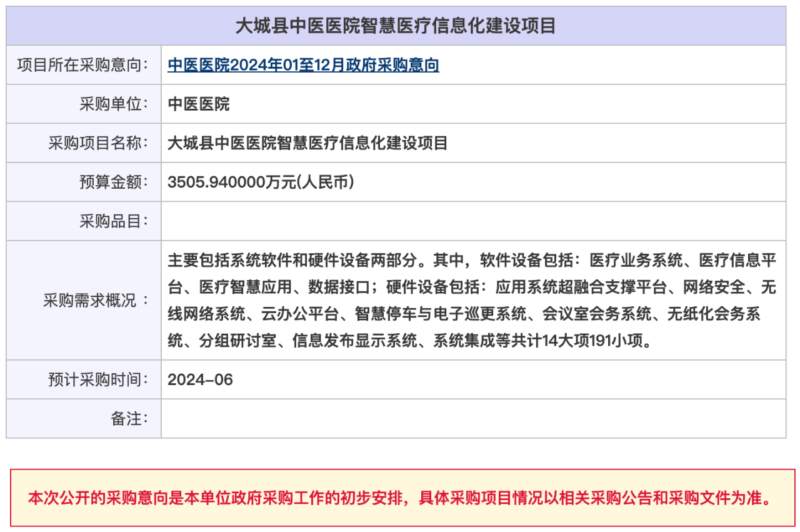Click the empty 采购品目 value cell
The width and height of the screenshot is (800, 532).
(x=472, y=221)
